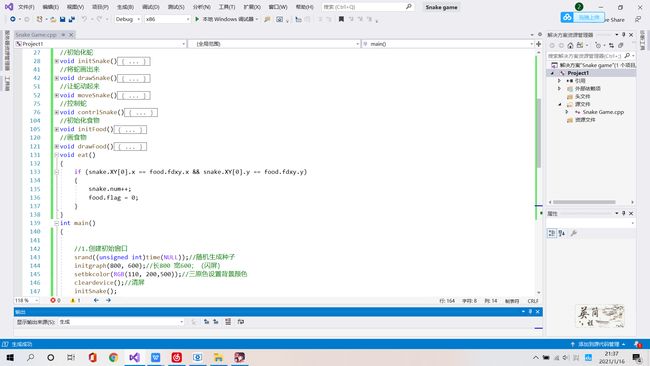Click the split editor plus icon

(538, 44)
